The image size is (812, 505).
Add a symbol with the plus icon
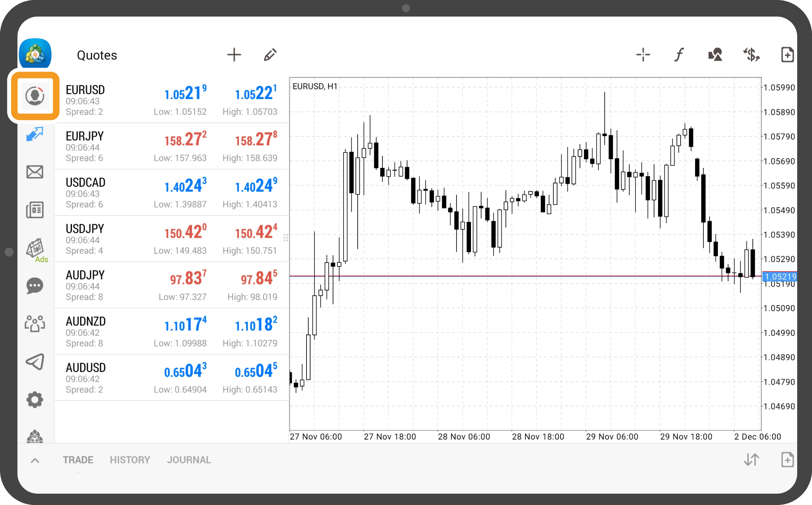point(234,55)
